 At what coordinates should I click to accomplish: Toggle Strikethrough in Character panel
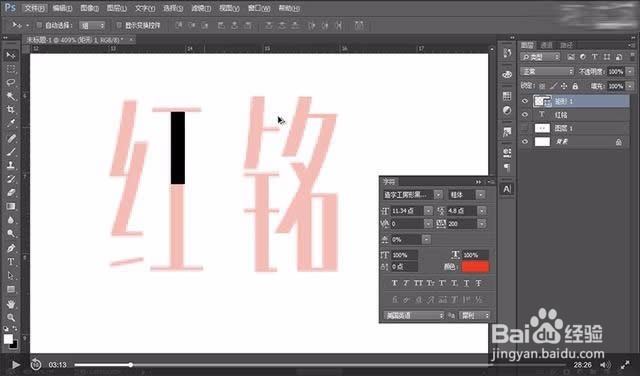coord(478,283)
